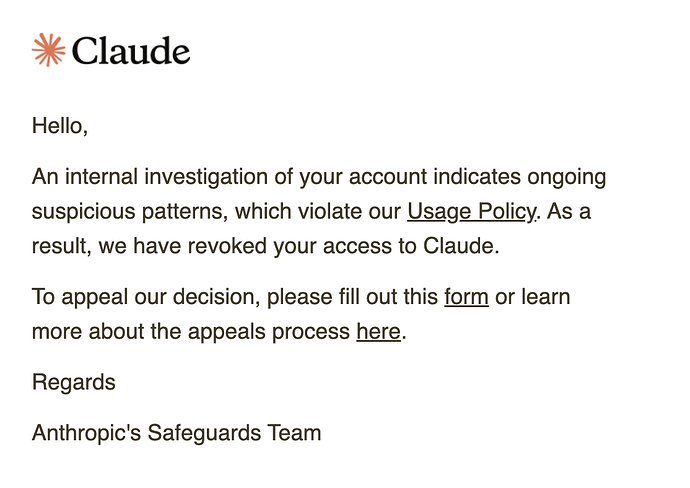This screenshot has height=488, width=690.
Task: Click the orange Claude starburst logo
Action: pyautogui.click(x=48, y=50)
